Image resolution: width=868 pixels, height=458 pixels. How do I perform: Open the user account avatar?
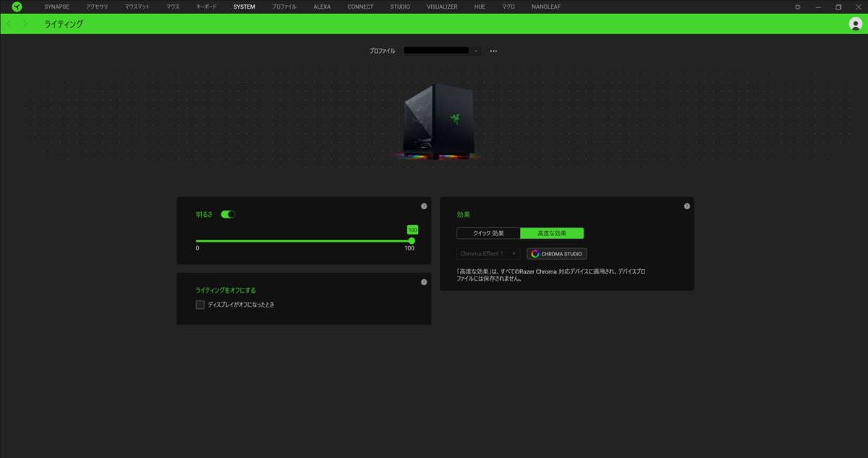click(856, 24)
